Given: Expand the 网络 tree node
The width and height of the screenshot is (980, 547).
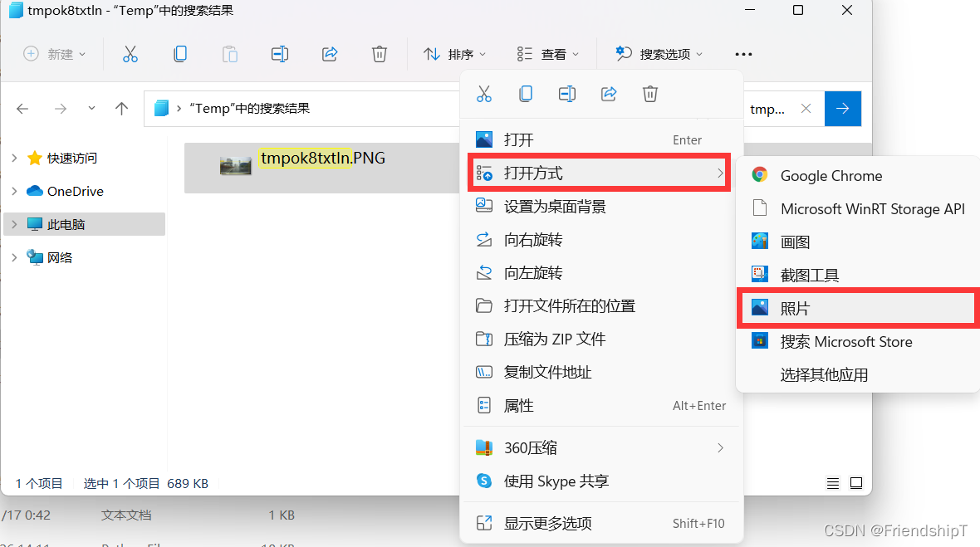Looking at the screenshot, I should pos(14,257).
